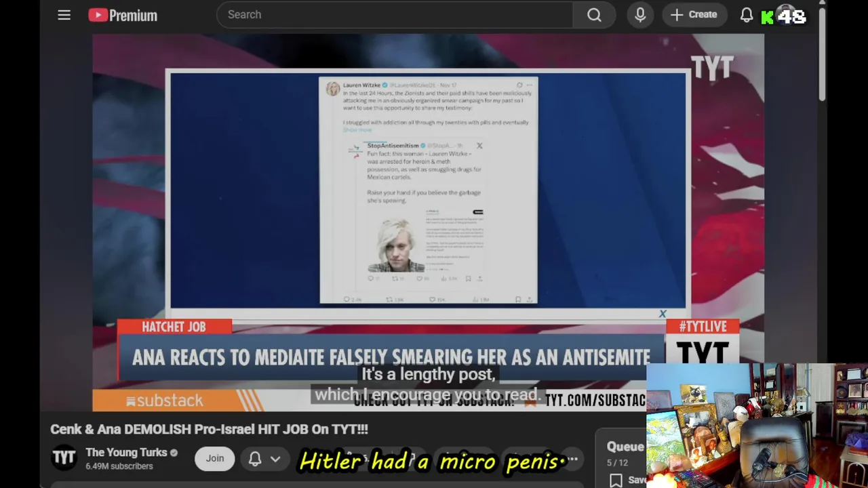Close the overlay with the X icon
The height and width of the screenshot is (488, 868).
663,314
